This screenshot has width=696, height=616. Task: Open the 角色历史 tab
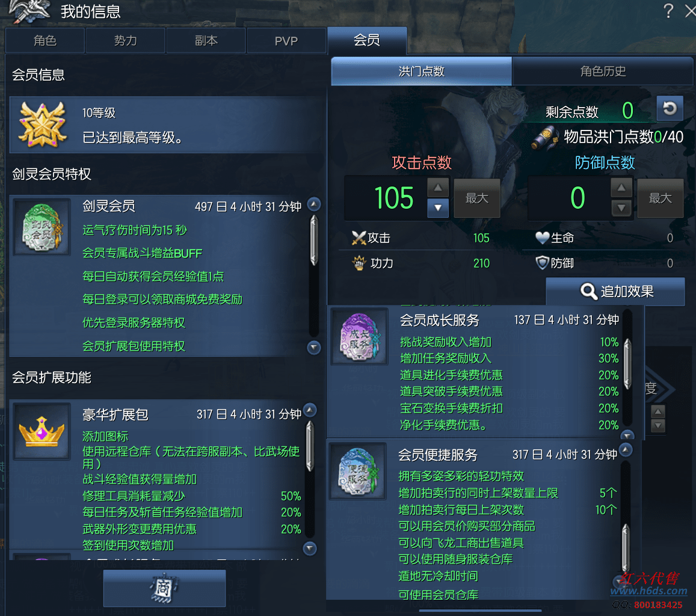point(602,71)
